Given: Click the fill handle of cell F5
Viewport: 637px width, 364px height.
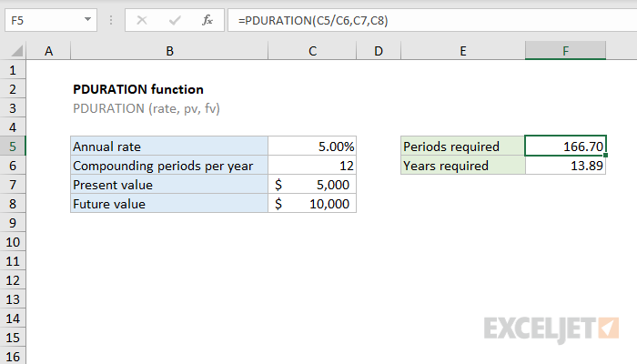Looking at the screenshot, I should pyautogui.click(x=605, y=156).
